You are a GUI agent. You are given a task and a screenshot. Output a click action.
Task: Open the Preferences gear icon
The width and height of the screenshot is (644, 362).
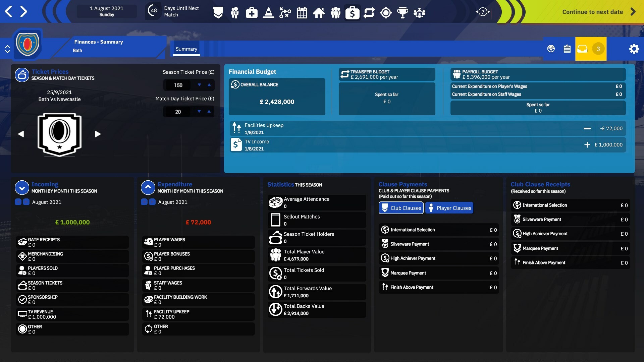[x=634, y=49]
